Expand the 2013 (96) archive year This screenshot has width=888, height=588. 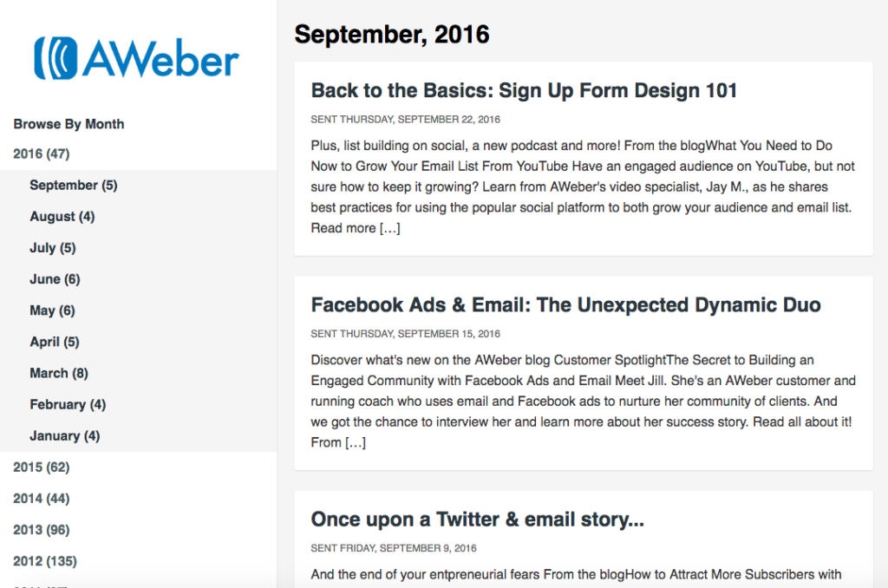(42, 530)
